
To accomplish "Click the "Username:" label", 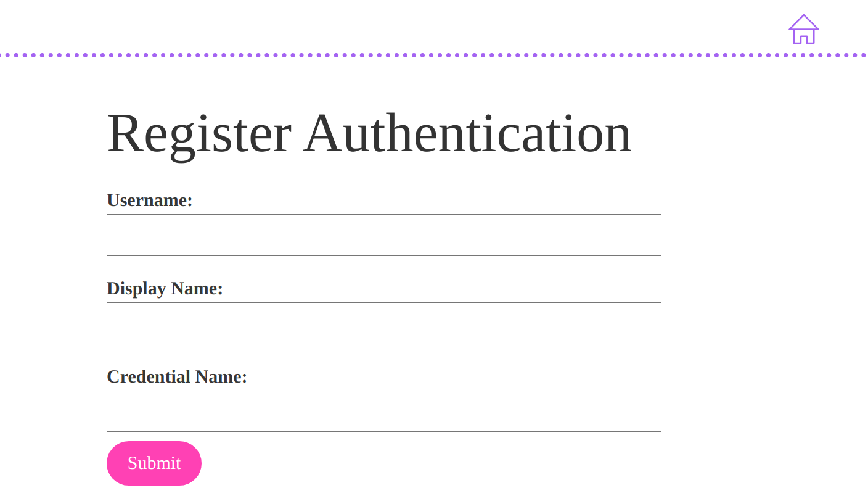I will coord(149,200).
